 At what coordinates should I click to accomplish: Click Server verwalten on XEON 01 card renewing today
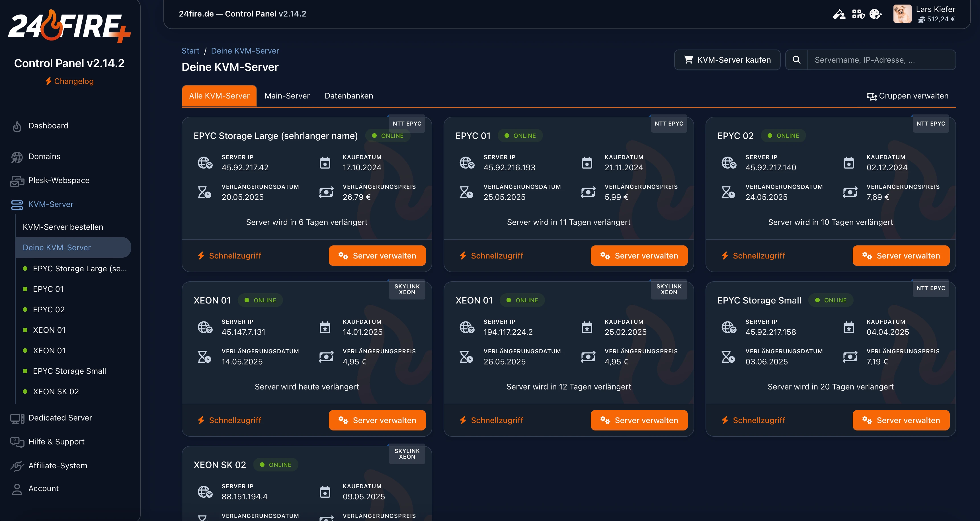377,420
